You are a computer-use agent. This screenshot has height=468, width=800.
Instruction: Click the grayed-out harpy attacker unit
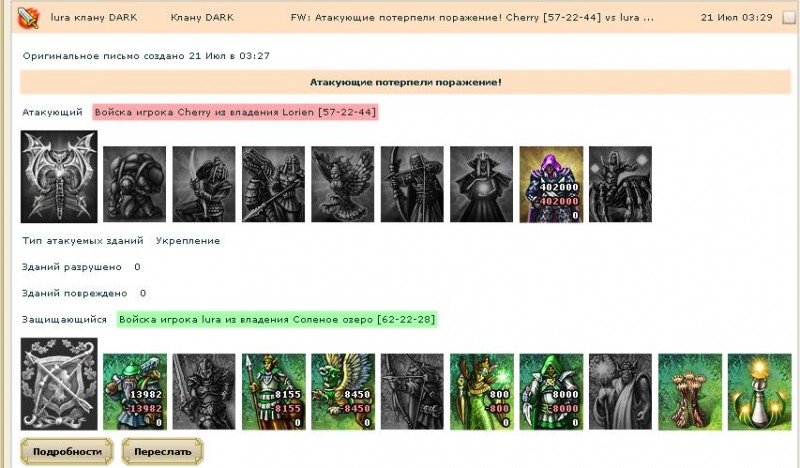(343, 184)
